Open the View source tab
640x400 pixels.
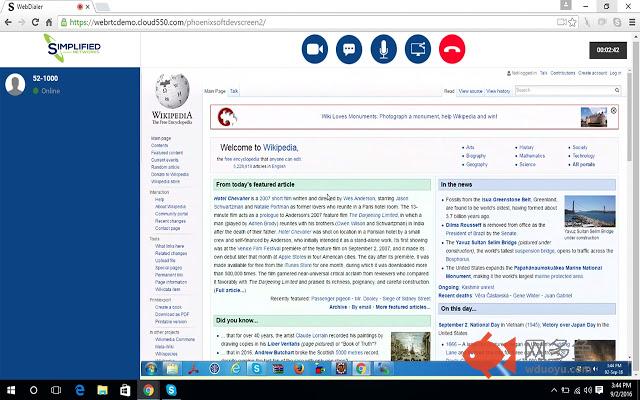pos(470,91)
